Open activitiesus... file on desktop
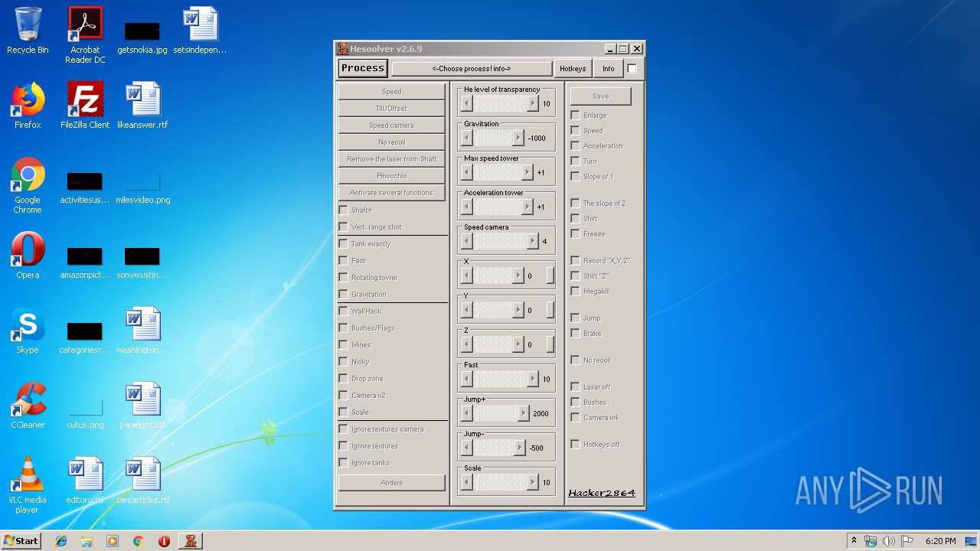This screenshot has height=551, width=980. tap(85, 188)
